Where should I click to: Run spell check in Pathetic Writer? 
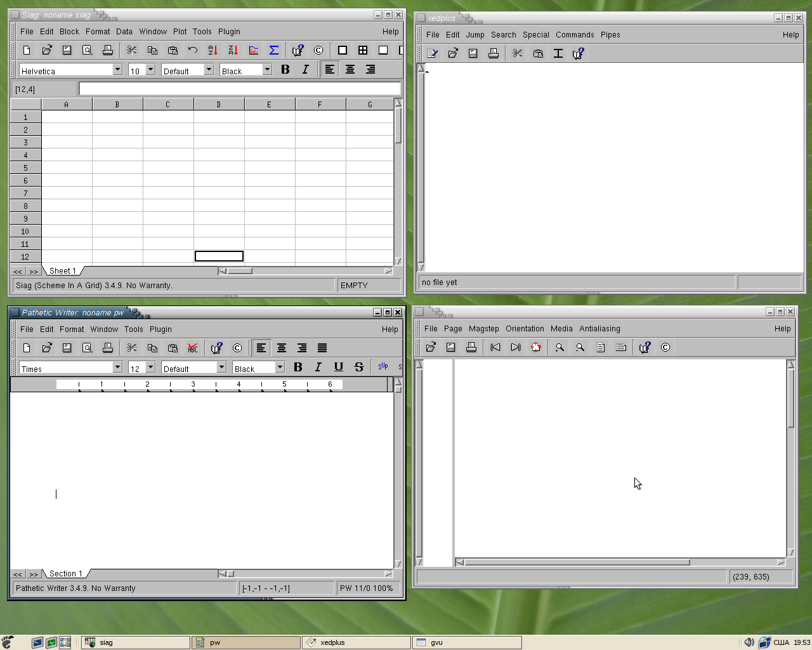click(193, 348)
